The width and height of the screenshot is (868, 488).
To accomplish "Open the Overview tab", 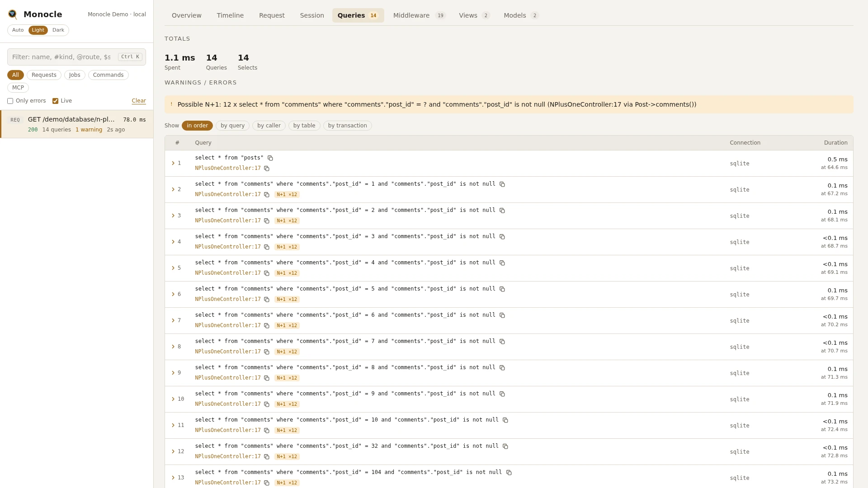I will pyautogui.click(x=187, y=15).
